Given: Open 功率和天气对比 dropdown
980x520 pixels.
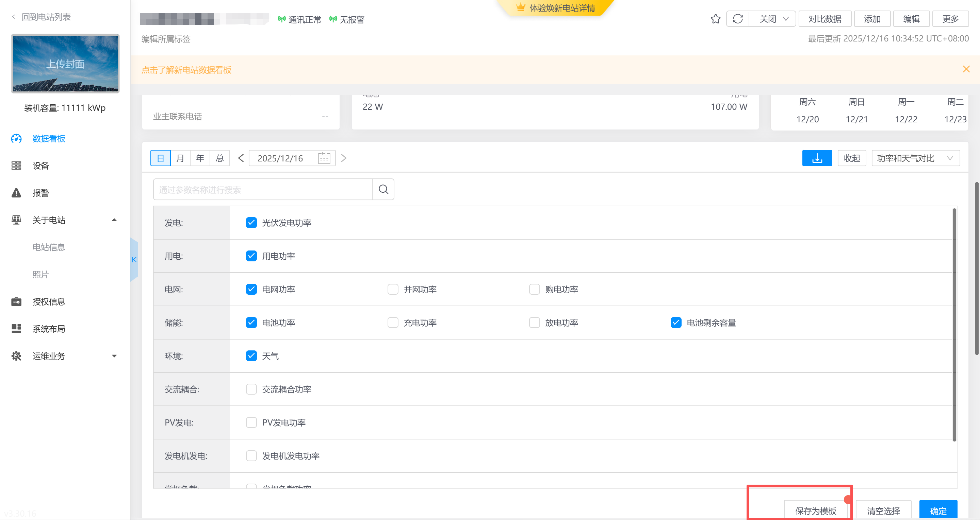Looking at the screenshot, I should pos(915,158).
